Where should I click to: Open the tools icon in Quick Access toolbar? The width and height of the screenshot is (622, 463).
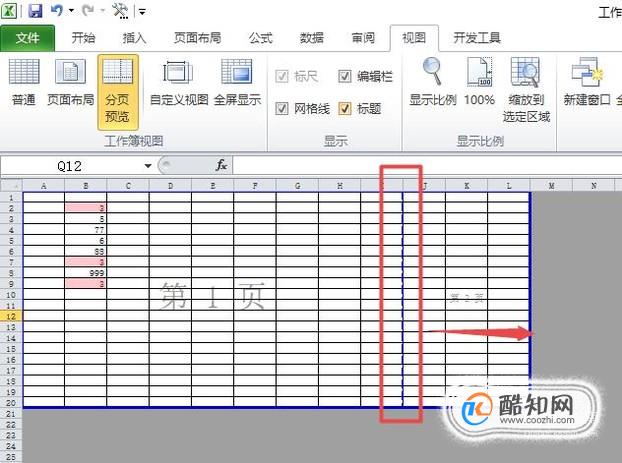coord(120,11)
